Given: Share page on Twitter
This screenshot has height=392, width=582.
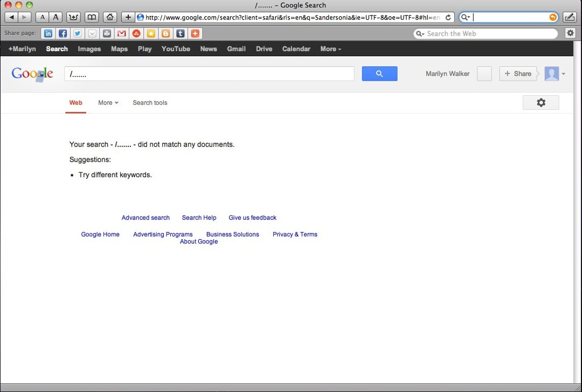Looking at the screenshot, I should coord(77,33).
